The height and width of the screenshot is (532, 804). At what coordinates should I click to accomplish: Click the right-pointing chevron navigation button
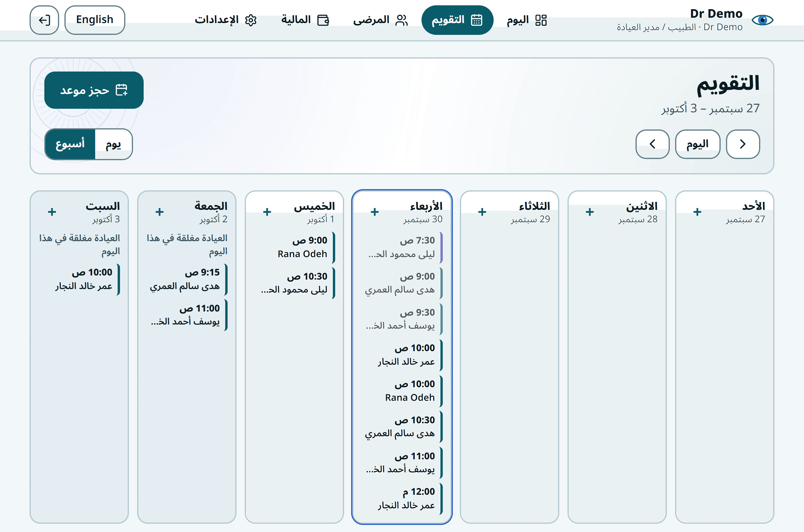click(x=743, y=144)
